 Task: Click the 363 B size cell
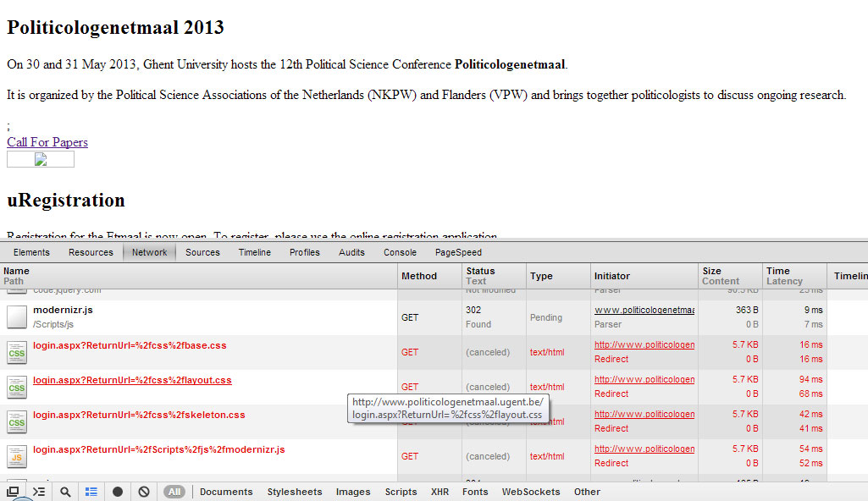[x=747, y=311]
